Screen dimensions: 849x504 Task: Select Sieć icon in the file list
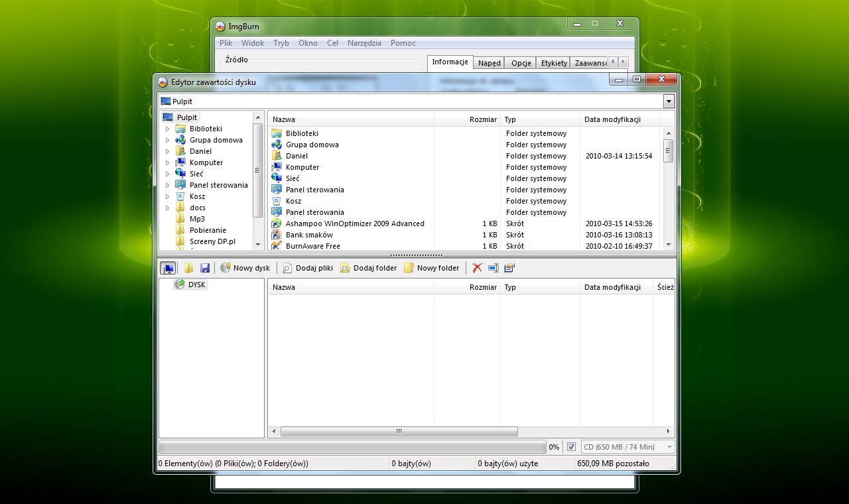(x=277, y=178)
